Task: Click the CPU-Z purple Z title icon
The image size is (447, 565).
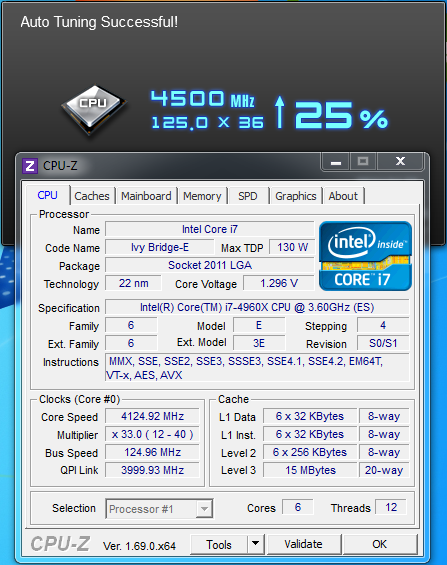Action: click(30, 166)
